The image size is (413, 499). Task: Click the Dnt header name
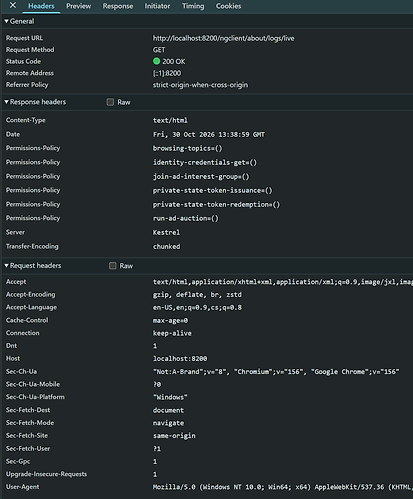[x=11, y=346]
